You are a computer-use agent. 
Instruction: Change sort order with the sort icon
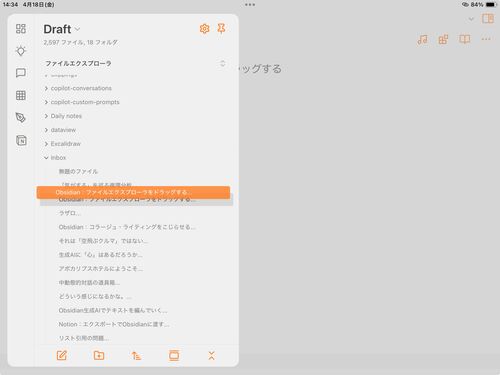(136, 356)
